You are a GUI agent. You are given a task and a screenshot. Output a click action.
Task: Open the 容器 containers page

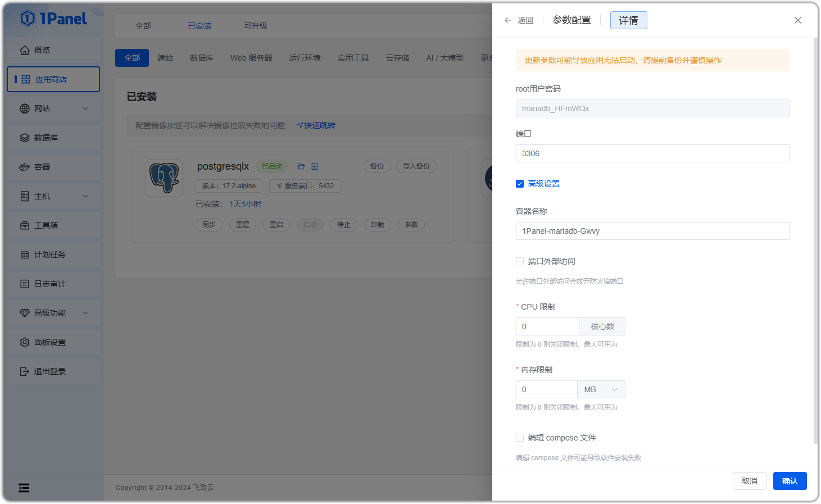pyautogui.click(x=53, y=167)
